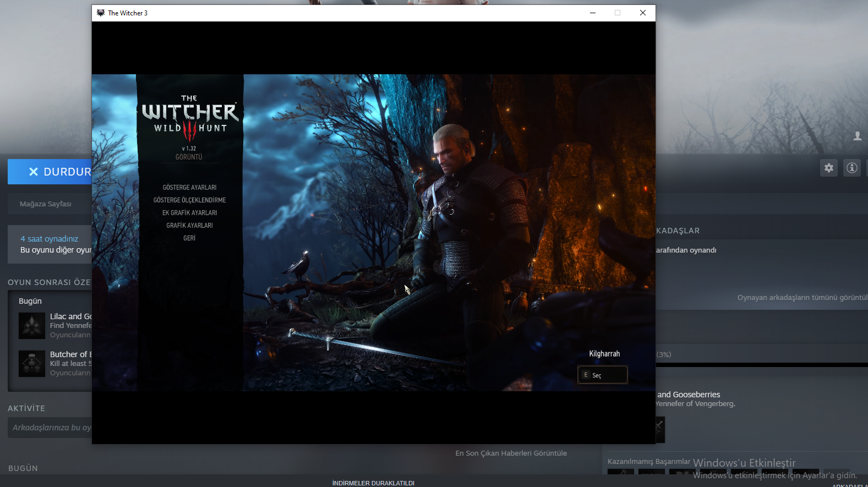Choose GRAFİK AYARLARI from the menu
The height and width of the screenshot is (487, 868).
pos(189,226)
